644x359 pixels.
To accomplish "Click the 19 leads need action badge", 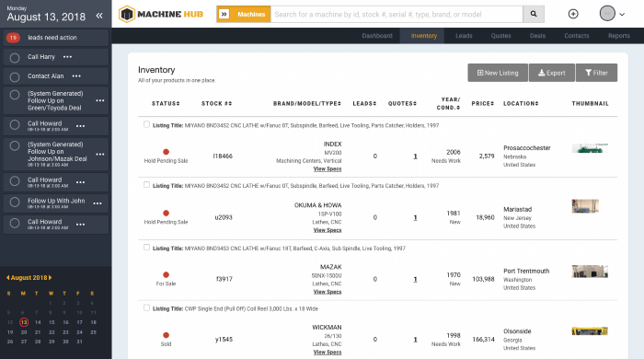I will [13, 38].
